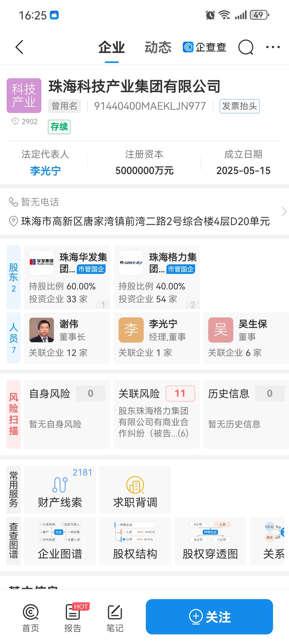
Task: Tap the address 珠海市高新区唐家湾镇 text
Action: [146, 221]
